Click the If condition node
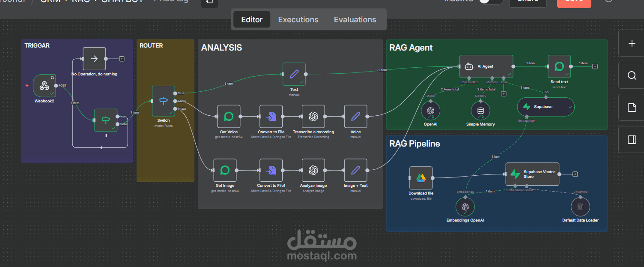 (x=106, y=120)
